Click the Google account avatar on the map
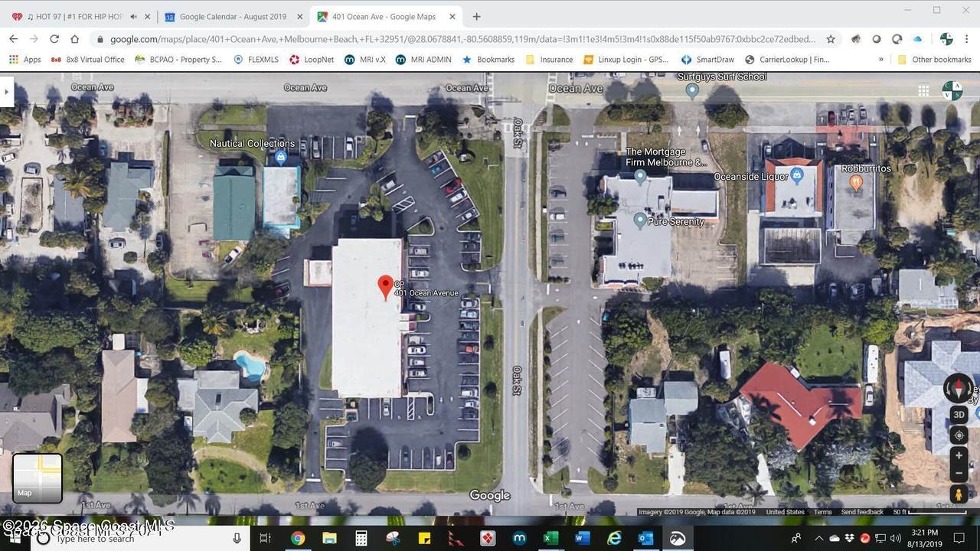The width and height of the screenshot is (980, 551). point(952,91)
